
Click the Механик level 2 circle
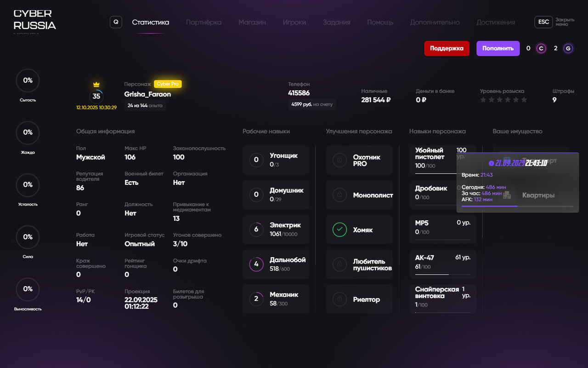tap(256, 299)
